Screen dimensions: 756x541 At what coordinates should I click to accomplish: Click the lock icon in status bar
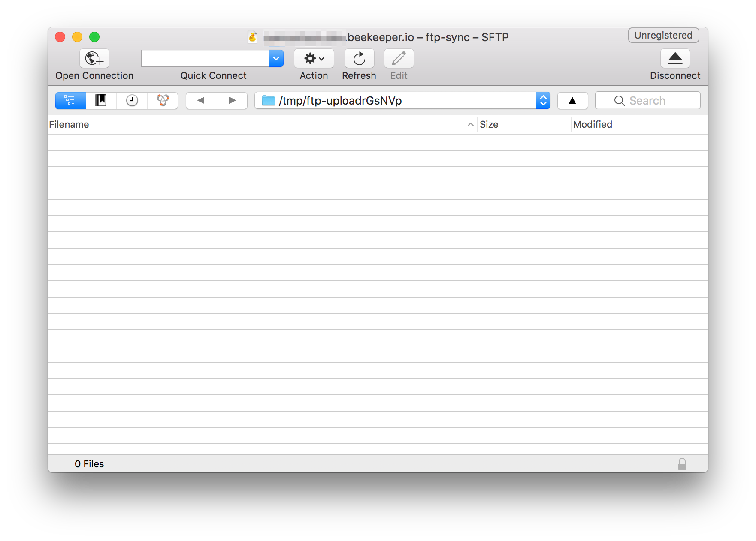(682, 464)
